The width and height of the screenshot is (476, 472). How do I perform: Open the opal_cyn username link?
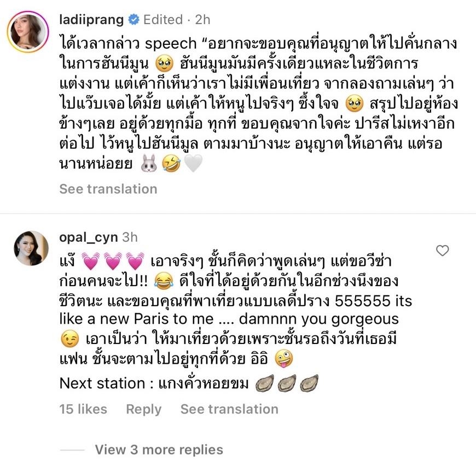pyautogui.click(x=88, y=237)
